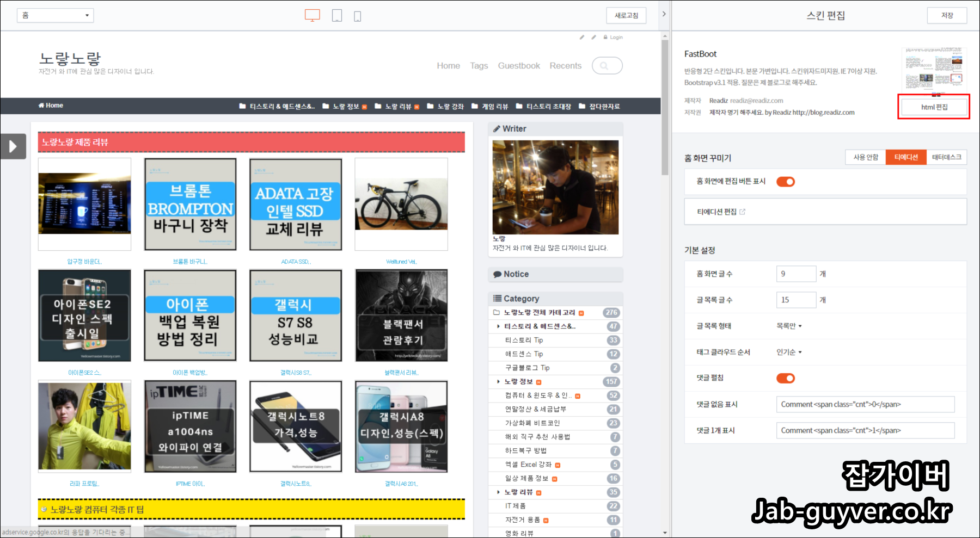Click the search icon in blog header

tap(604, 66)
